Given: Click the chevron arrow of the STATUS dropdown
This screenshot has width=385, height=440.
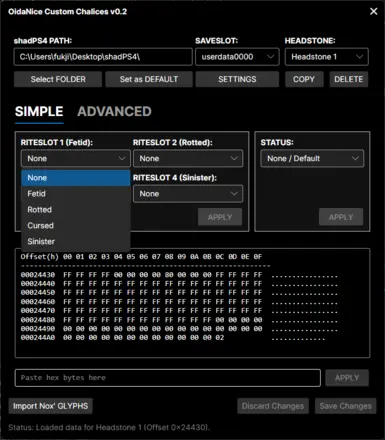Looking at the screenshot, I should coord(355,159).
